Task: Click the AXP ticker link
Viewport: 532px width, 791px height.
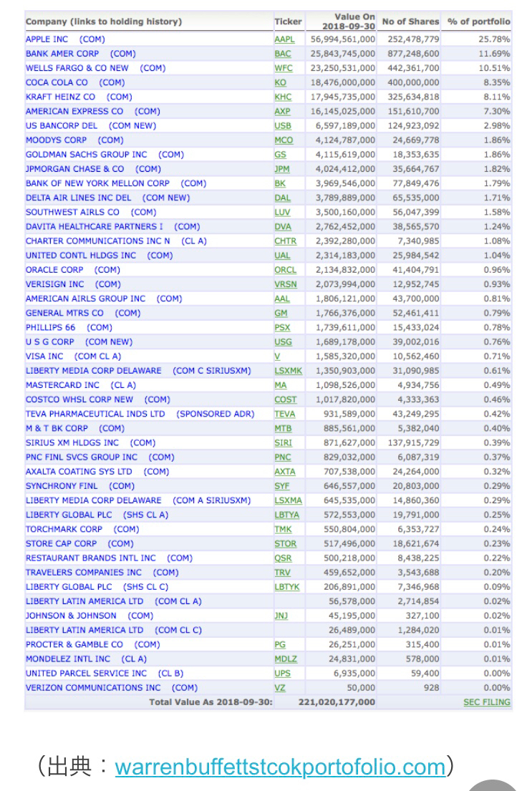Action: [x=282, y=112]
